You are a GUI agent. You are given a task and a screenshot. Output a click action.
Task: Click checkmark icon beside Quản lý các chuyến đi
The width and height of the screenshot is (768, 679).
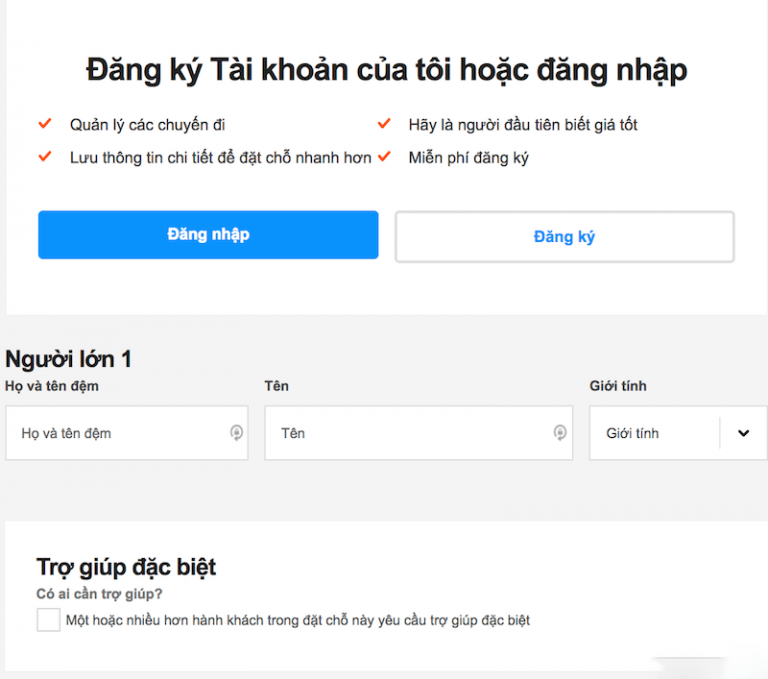(44, 124)
